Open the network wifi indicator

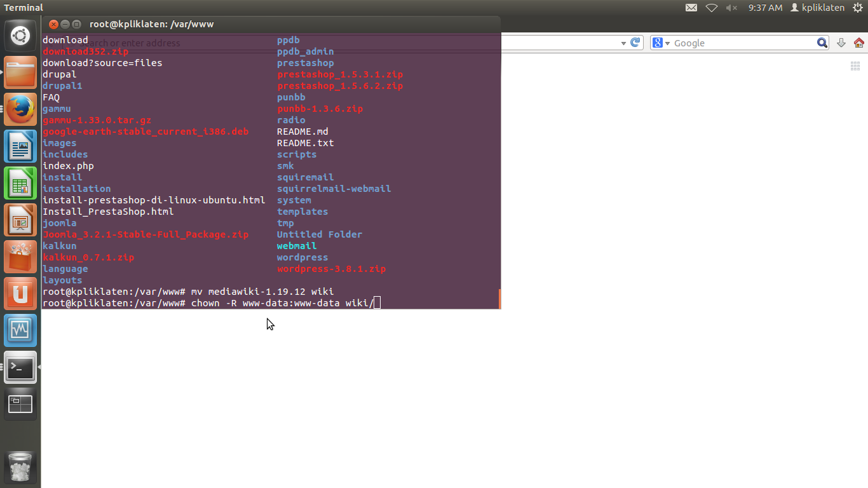[x=712, y=8]
